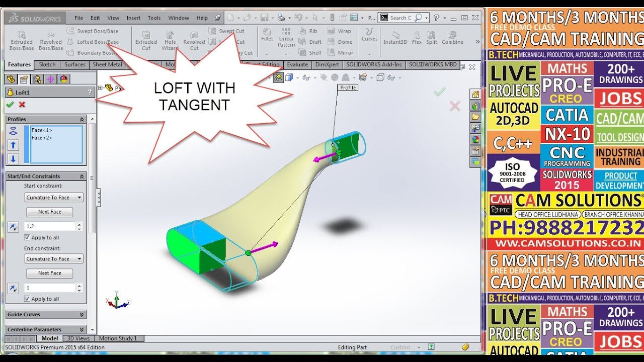644x362 pixels.
Task: Click the Mirror feature
Action: tap(341, 53)
